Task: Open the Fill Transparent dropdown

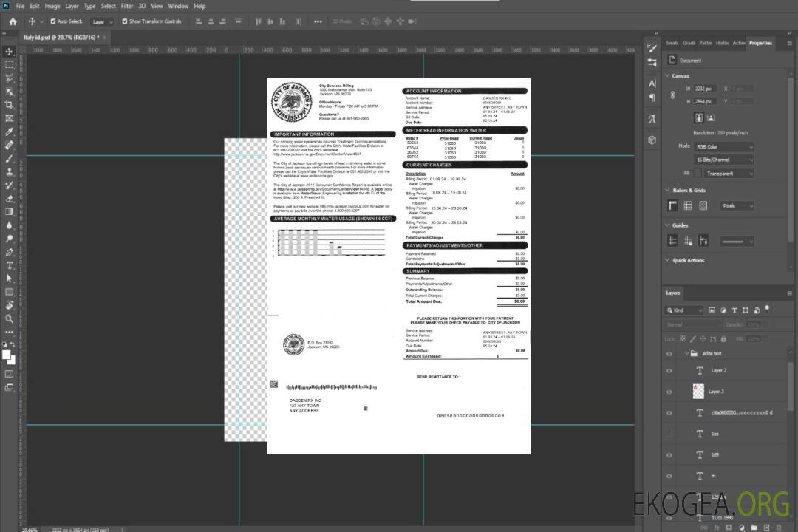Action: 729,174
